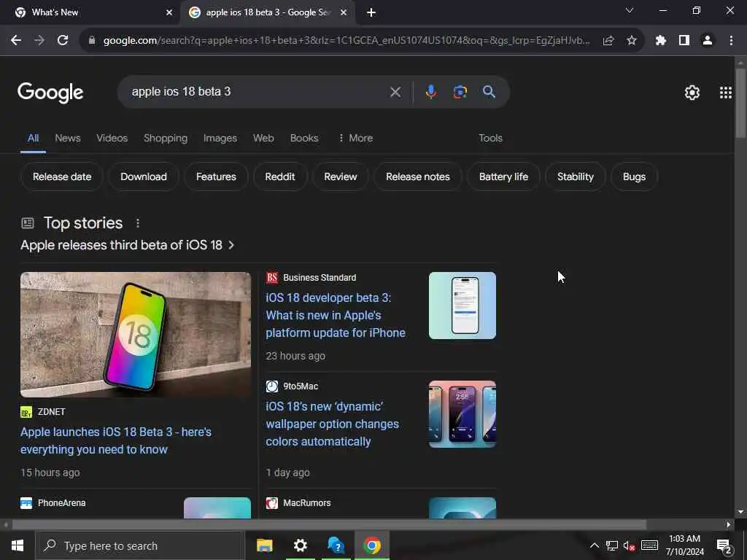This screenshot has height=560, width=747.
Task: Filter by Stability chip
Action: coord(576,176)
